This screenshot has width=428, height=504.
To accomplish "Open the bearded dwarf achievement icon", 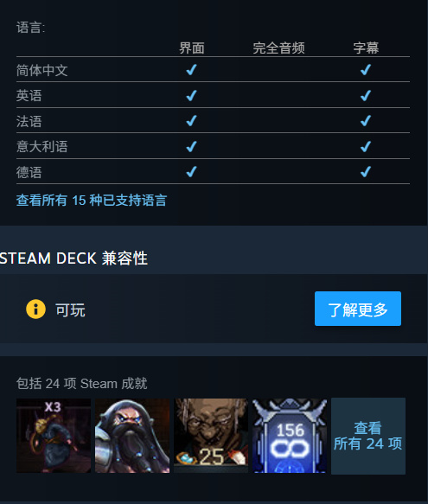I will [132, 436].
